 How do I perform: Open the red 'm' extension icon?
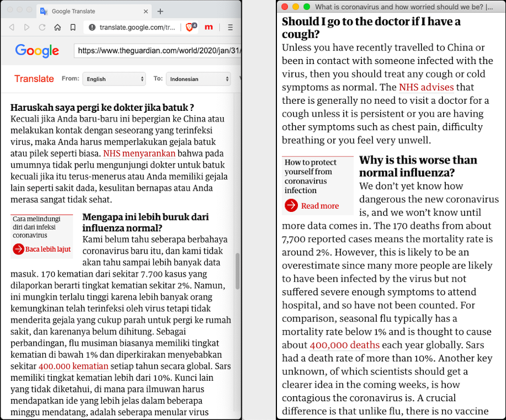(x=209, y=27)
